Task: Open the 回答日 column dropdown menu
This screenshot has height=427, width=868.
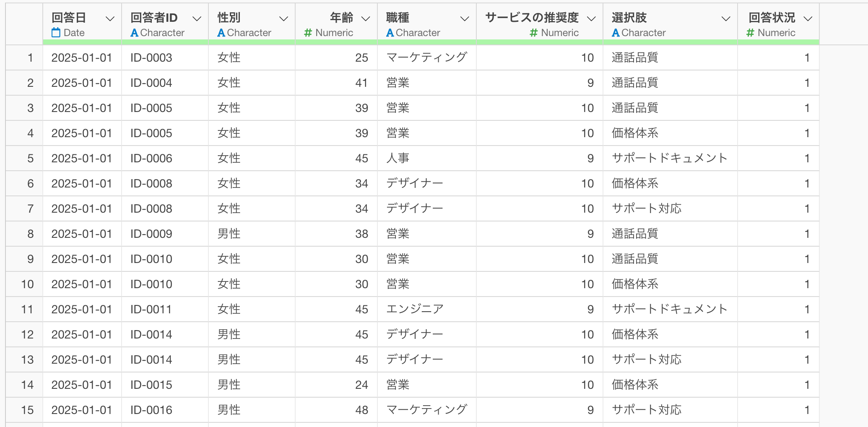Action: coord(110,19)
